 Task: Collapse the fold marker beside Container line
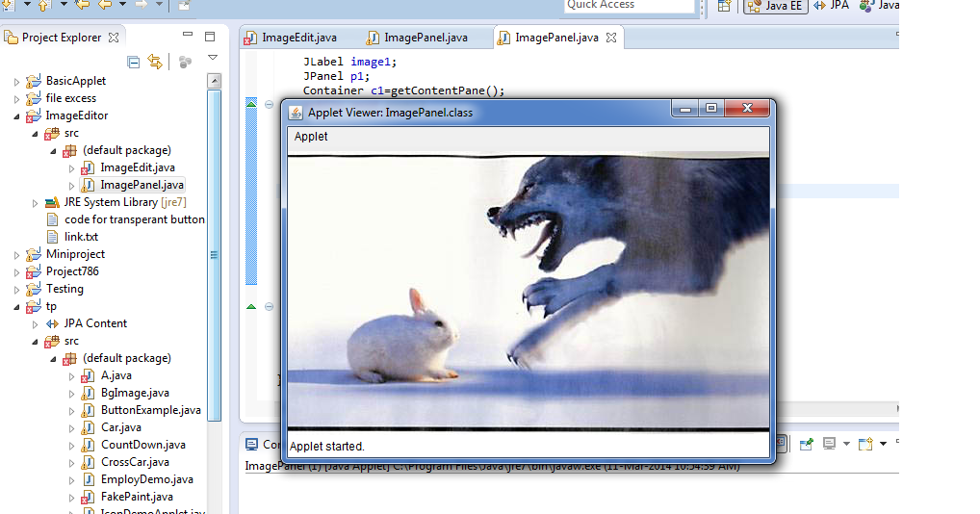tap(269, 104)
